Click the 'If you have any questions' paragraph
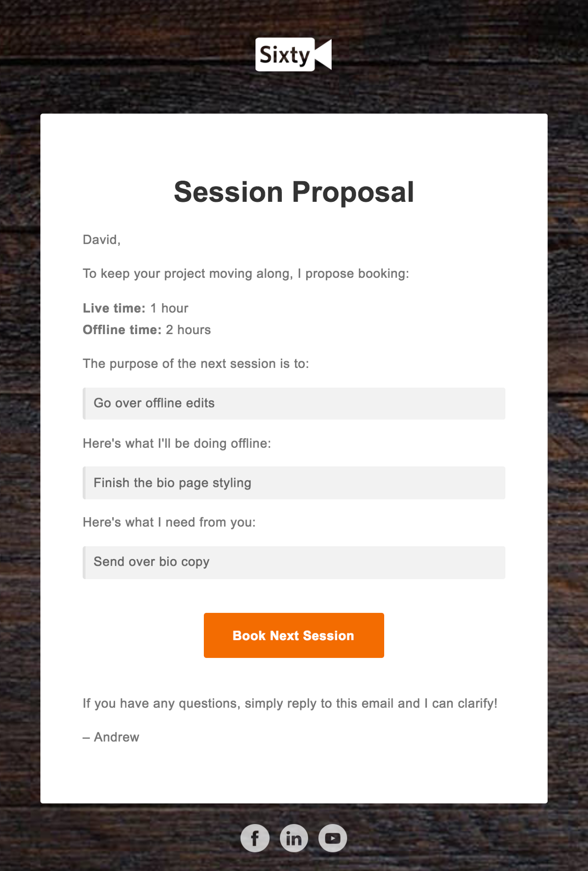588x871 pixels. click(290, 703)
